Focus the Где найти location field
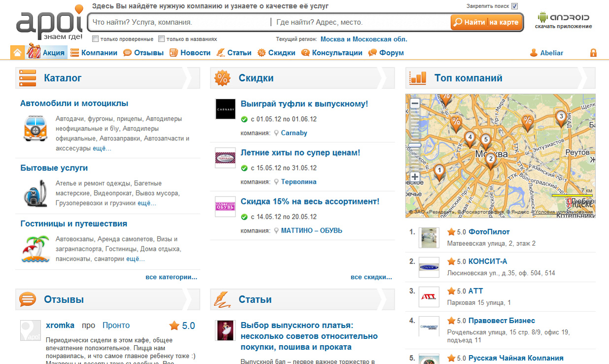This screenshot has height=364, width=609. [x=361, y=22]
